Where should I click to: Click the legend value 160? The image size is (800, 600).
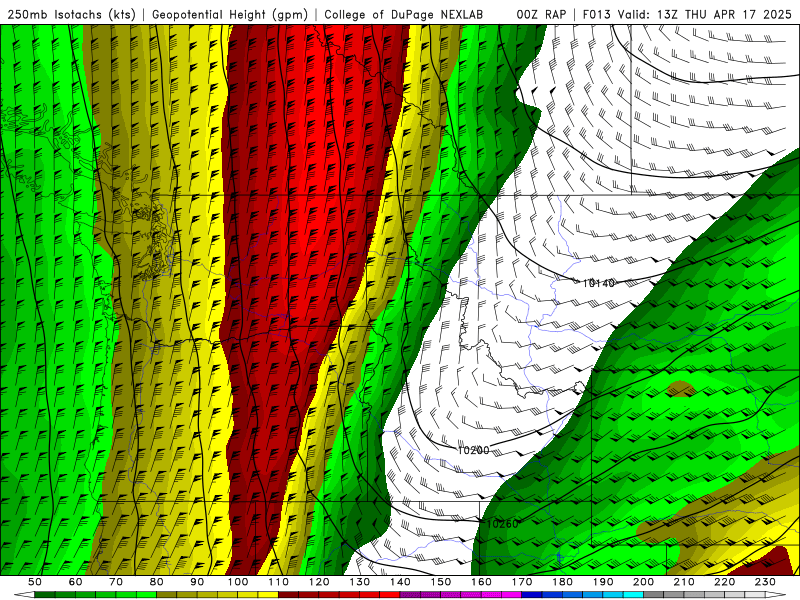point(482,582)
